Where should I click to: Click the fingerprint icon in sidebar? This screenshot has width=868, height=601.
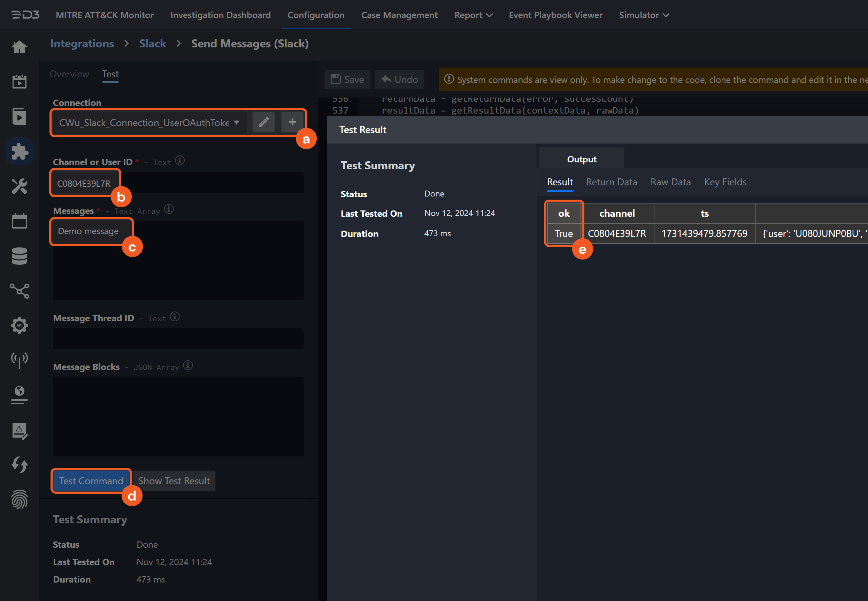[x=19, y=500]
